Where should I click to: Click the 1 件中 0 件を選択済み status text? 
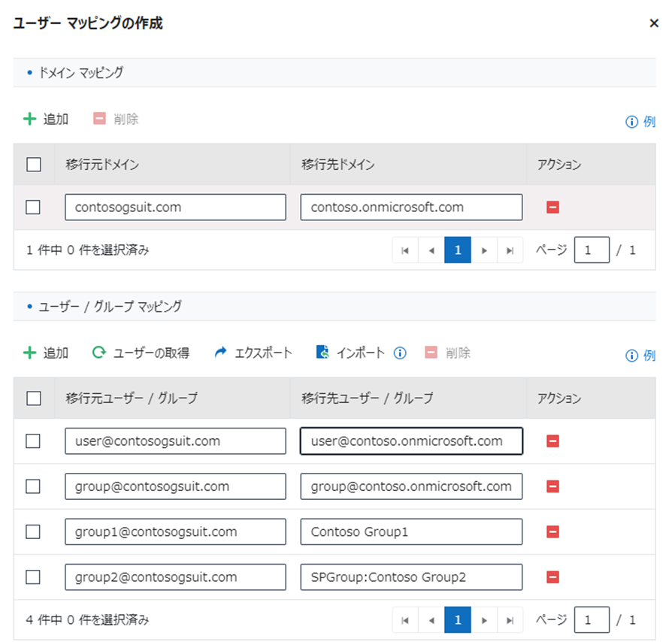click(87, 250)
